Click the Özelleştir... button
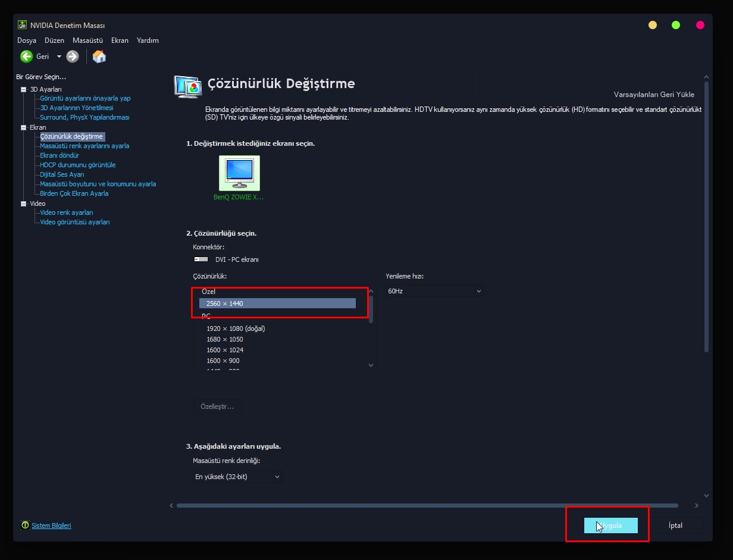The width and height of the screenshot is (733, 560). coord(218,407)
